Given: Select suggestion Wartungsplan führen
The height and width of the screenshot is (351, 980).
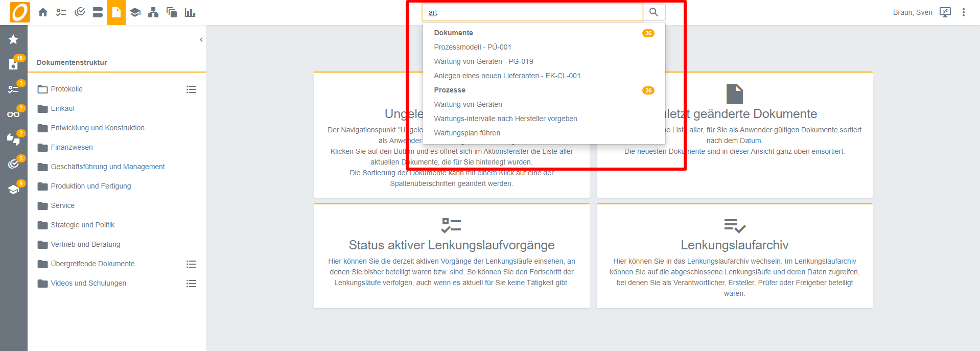Looking at the screenshot, I should [x=466, y=133].
